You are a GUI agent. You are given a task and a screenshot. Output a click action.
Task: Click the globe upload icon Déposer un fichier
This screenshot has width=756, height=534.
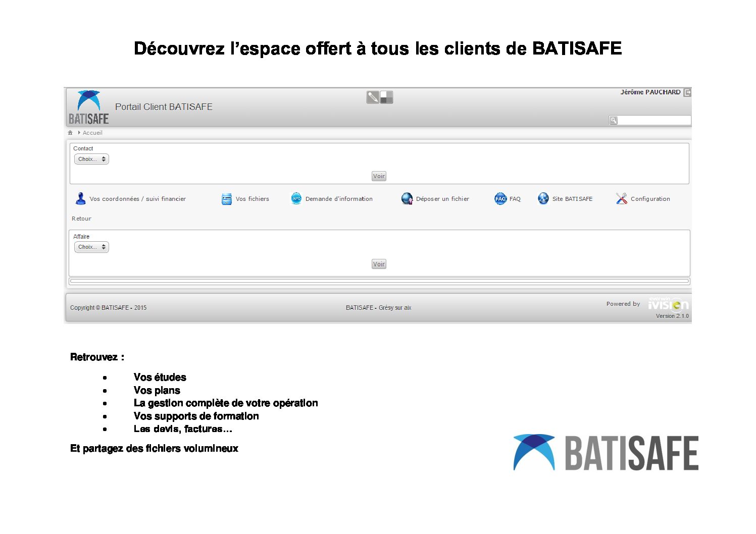(407, 199)
